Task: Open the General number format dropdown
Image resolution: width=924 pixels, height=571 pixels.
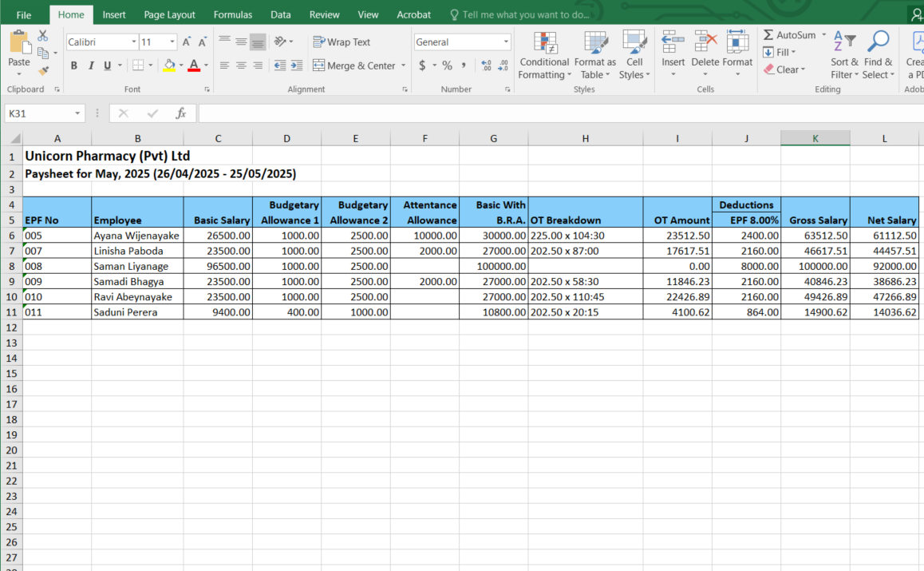Action: click(506, 42)
